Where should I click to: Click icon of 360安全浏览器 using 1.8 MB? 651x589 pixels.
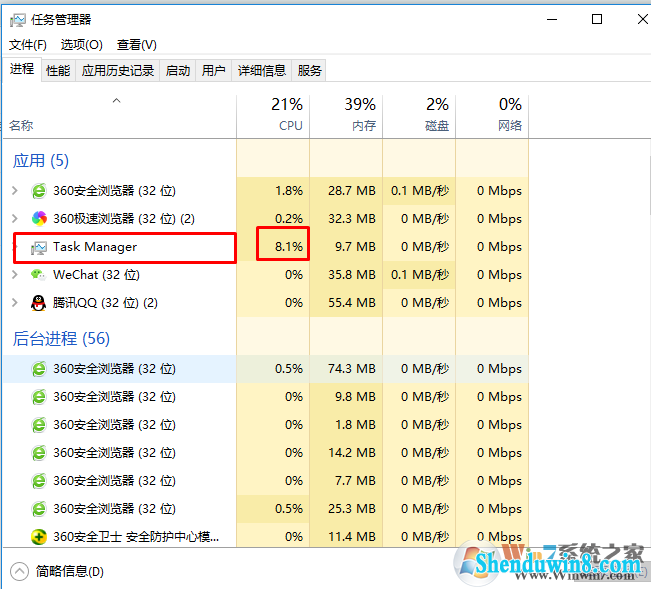tap(39, 425)
